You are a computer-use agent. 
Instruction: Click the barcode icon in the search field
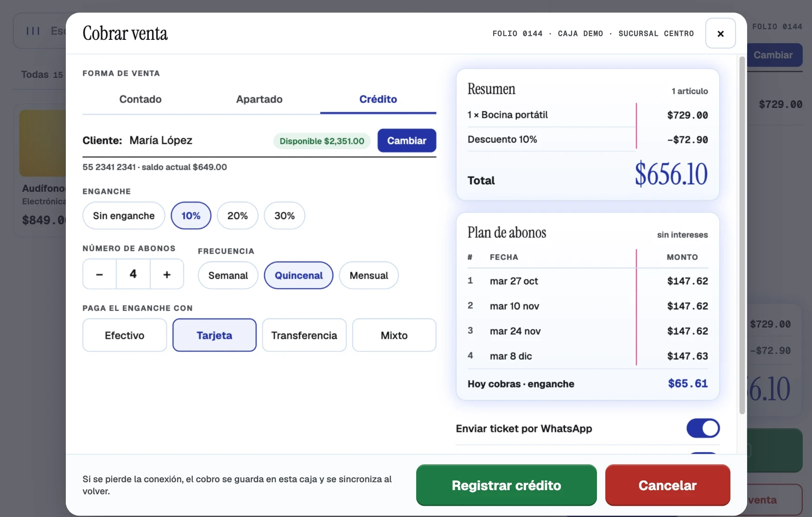33,31
